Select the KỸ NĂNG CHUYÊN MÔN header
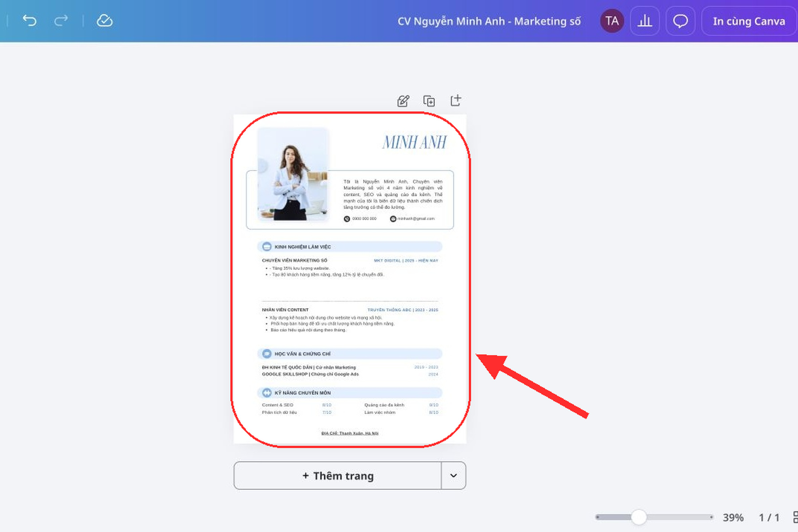The height and width of the screenshot is (532, 798). 350,393
